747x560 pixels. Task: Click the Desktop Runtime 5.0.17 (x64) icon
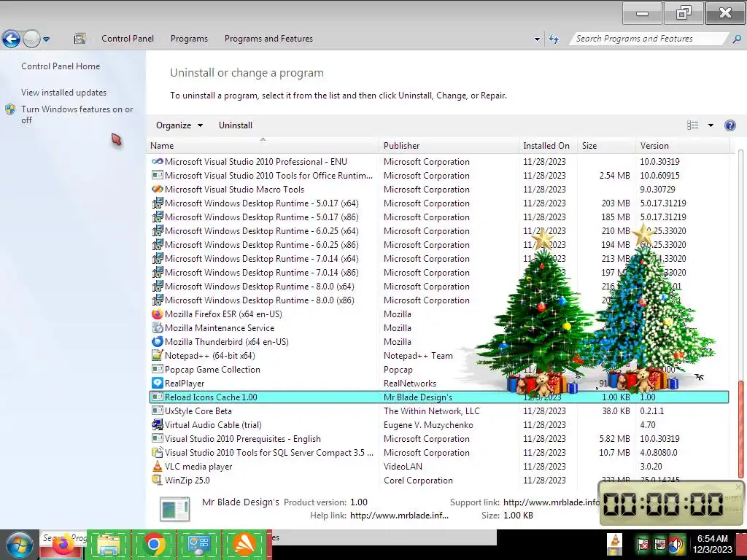tap(158, 203)
